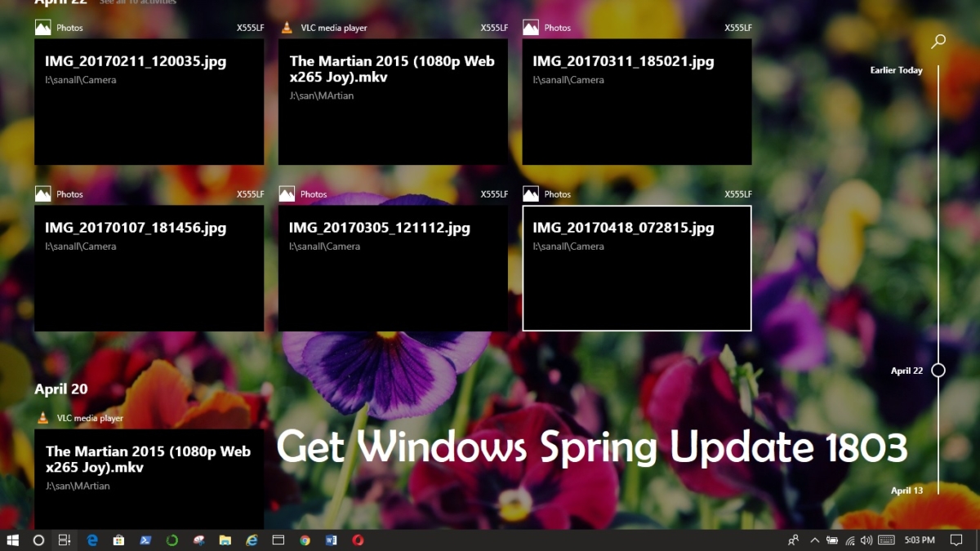Open the Microsoft Store from the taskbar
980x551 pixels.
point(118,540)
